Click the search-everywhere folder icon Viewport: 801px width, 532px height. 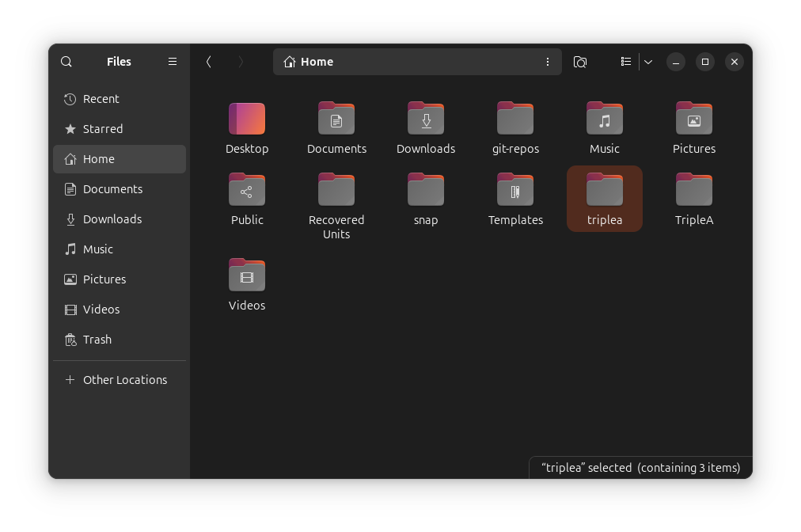(580, 62)
